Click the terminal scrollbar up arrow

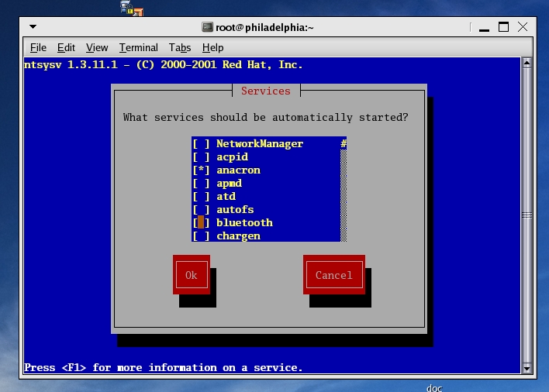point(527,63)
